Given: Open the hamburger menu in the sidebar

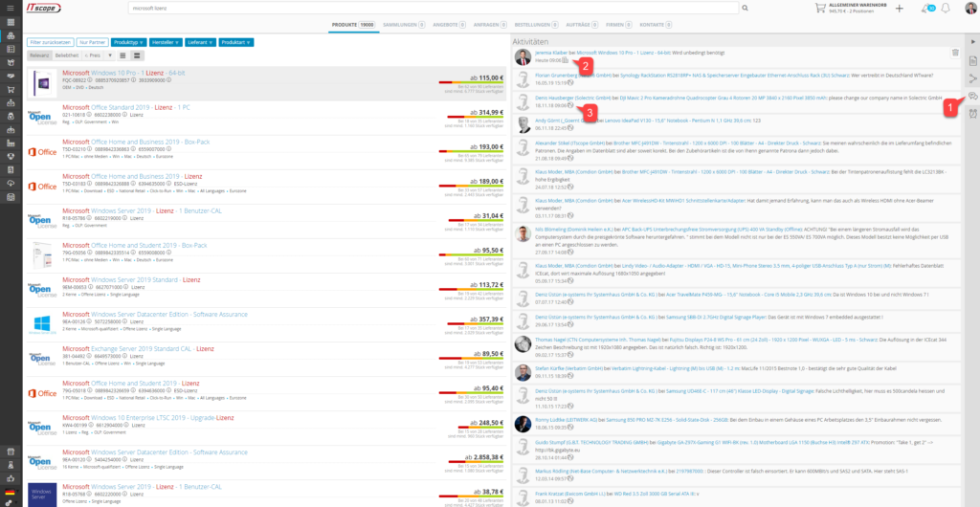Looking at the screenshot, I should tap(11, 8).
